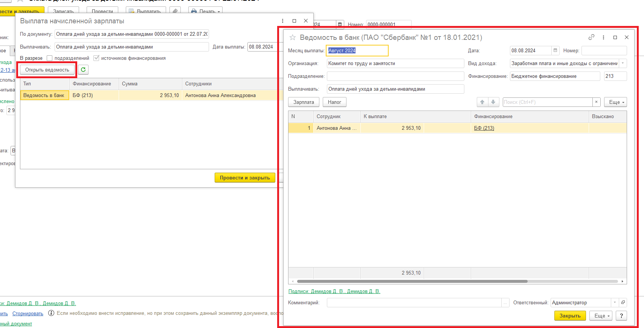Click the БФ (213) link in the table row
This screenshot has width=644, height=328.
[484, 128]
